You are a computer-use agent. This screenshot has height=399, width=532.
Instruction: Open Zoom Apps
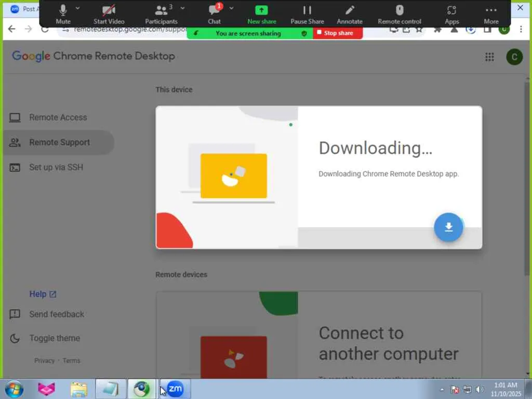coord(451,14)
